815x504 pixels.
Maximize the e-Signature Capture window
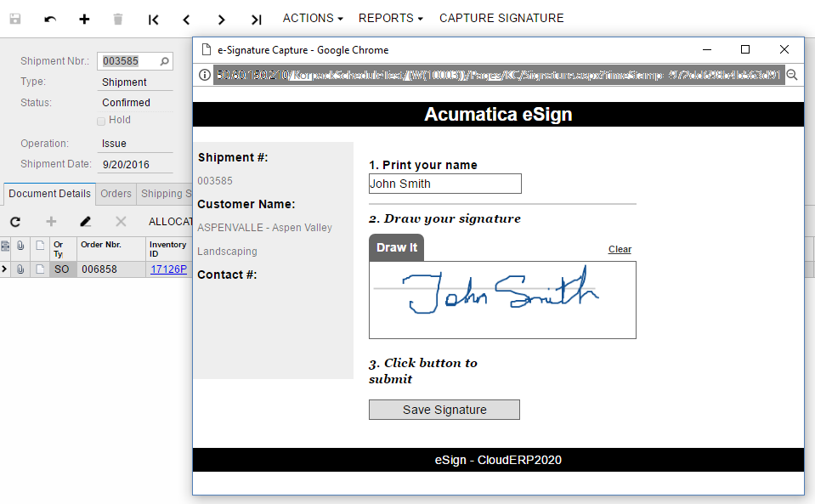(744, 49)
